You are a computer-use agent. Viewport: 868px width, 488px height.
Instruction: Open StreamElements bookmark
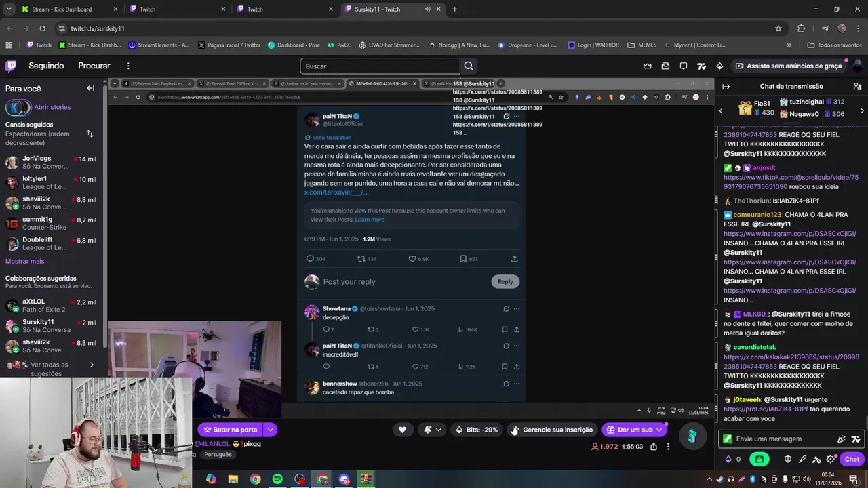pyautogui.click(x=158, y=45)
